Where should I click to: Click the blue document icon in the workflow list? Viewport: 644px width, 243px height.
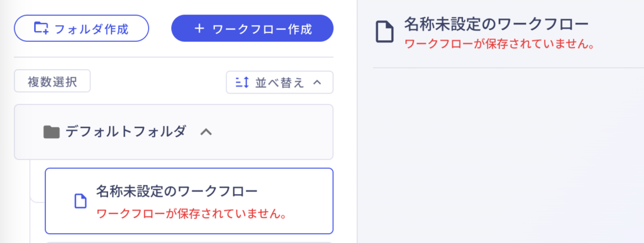(x=80, y=201)
